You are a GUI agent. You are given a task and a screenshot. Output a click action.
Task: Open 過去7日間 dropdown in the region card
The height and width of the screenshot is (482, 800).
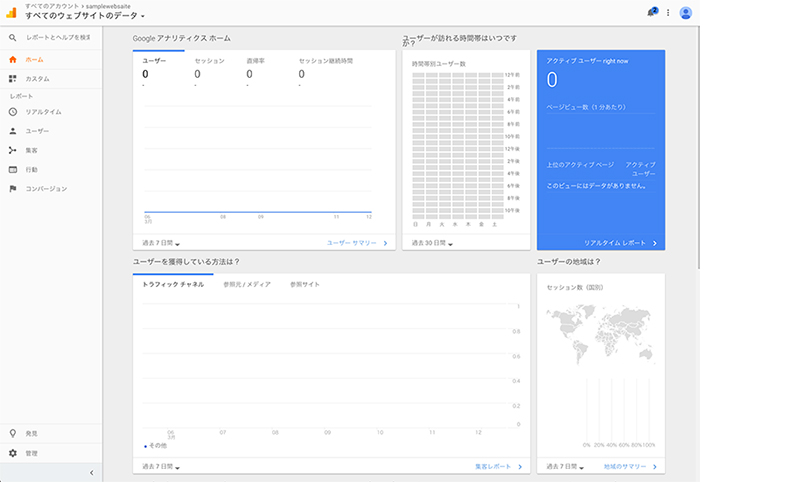(x=565, y=467)
